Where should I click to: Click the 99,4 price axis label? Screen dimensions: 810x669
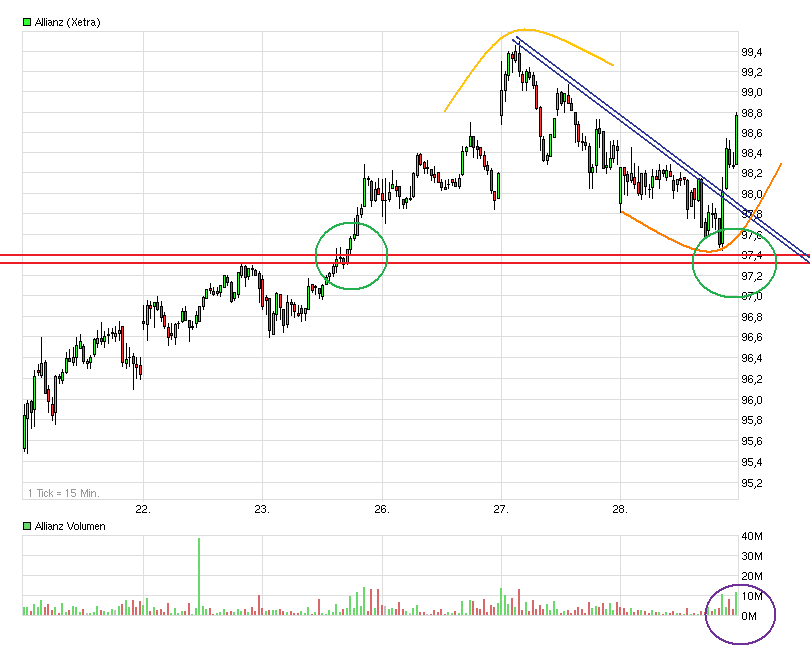pos(752,52)
